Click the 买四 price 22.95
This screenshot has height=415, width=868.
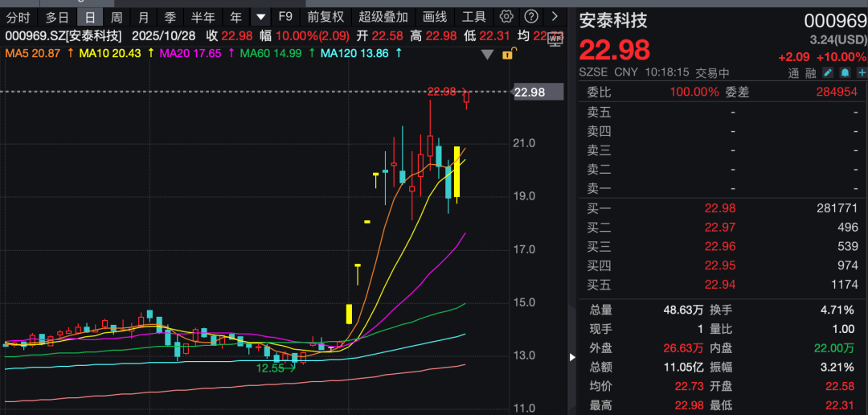coord(719,266)
